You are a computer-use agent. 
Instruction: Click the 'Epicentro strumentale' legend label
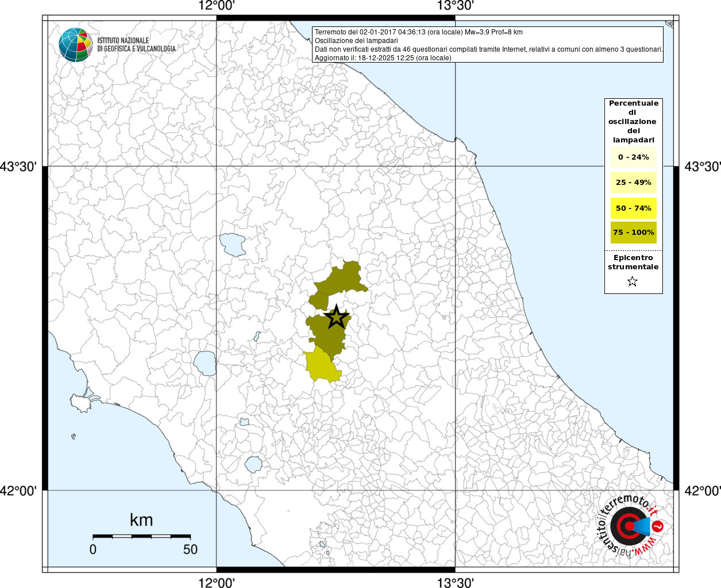[x=633, y=262]
